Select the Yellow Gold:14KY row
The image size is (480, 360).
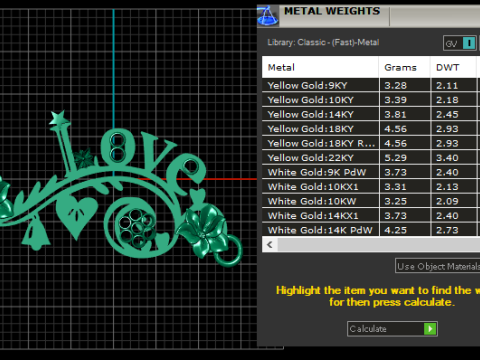coord(371,114)
